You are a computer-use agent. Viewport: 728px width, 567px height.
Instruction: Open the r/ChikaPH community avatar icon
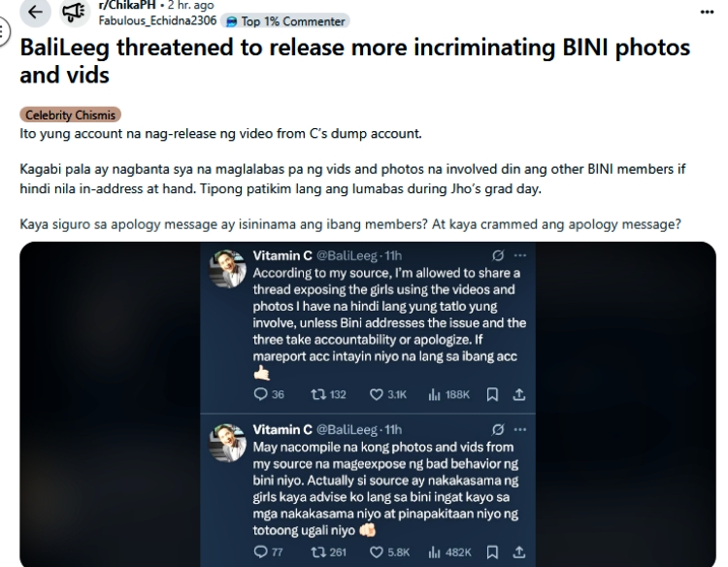[x=75, y=12]
